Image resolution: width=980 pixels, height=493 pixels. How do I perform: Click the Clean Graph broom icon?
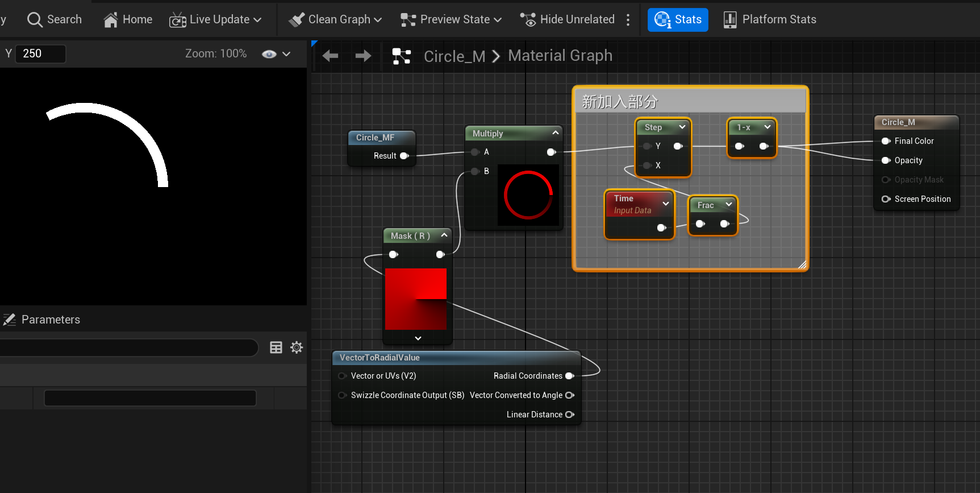(296, 20)
